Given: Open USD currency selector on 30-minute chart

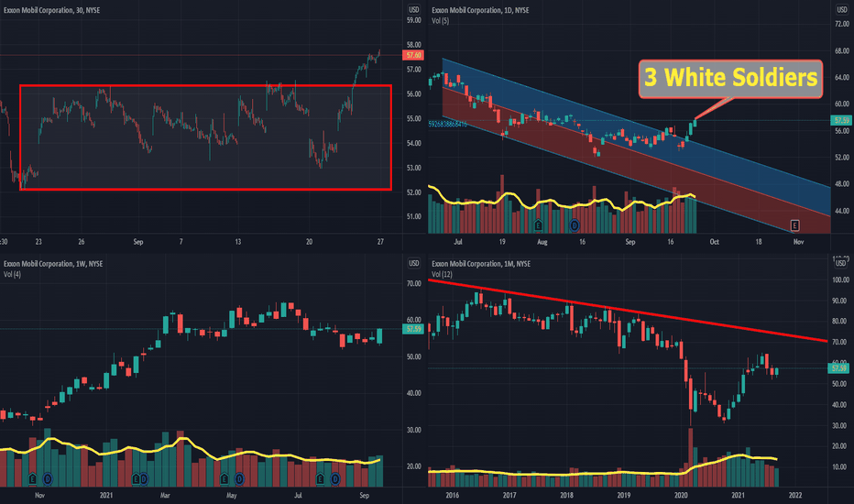Looking at the screenshot, I should [x=414, y=9].
